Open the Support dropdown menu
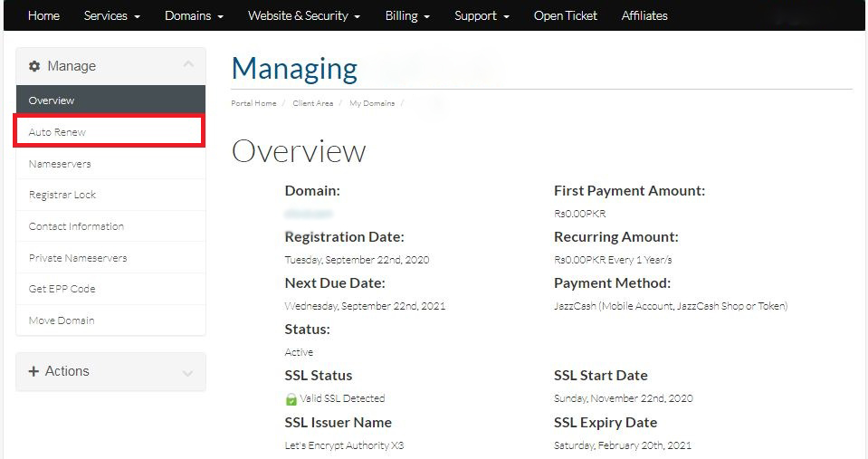 coord(482,15)
